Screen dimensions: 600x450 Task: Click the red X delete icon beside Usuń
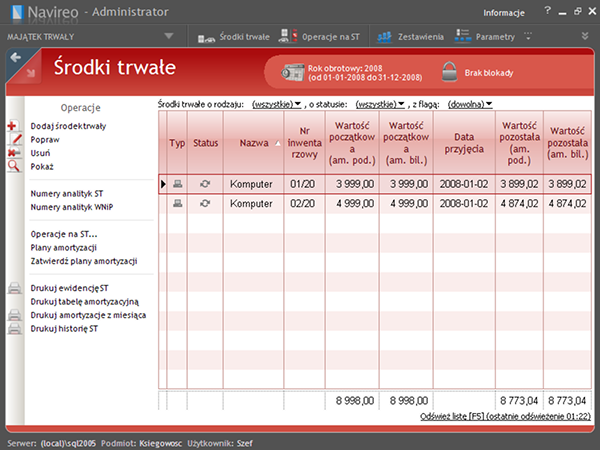[13, 153]
